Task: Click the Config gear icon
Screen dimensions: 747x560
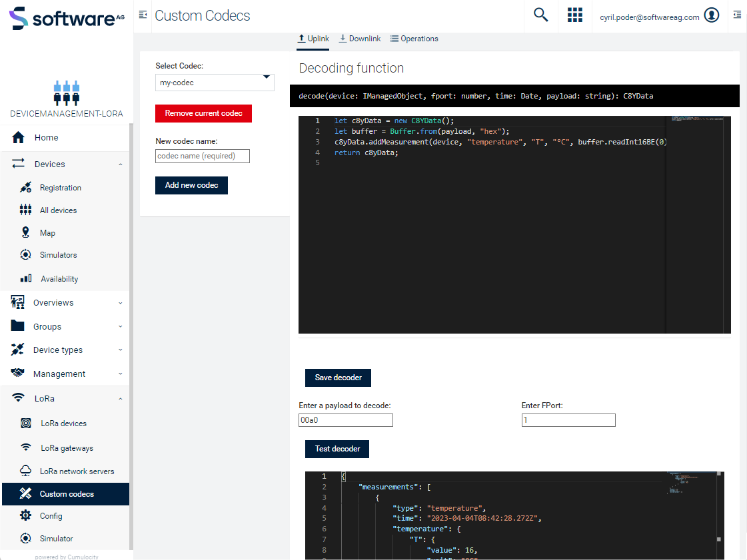Action: (26, 515)
